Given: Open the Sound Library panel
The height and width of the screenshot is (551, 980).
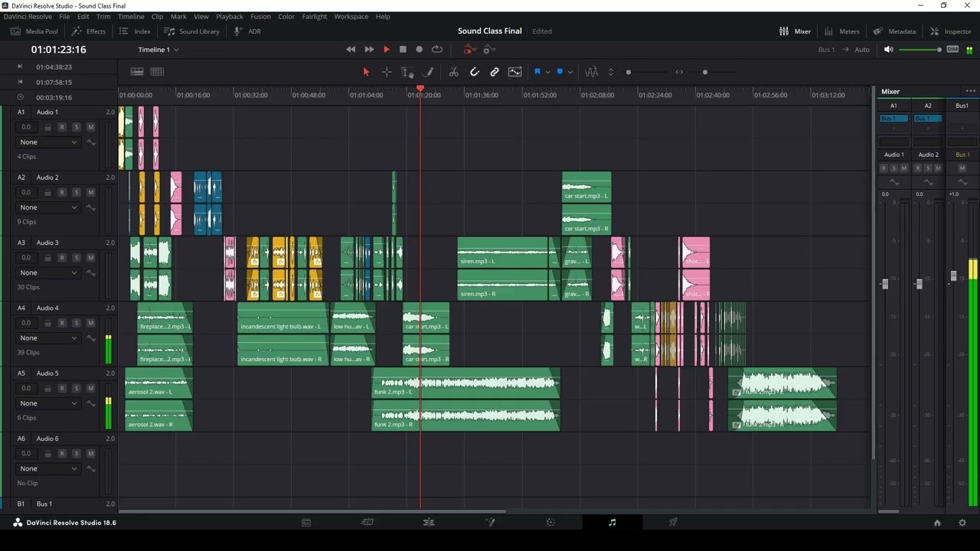Looking at the screenshot, I should (192, 31).
